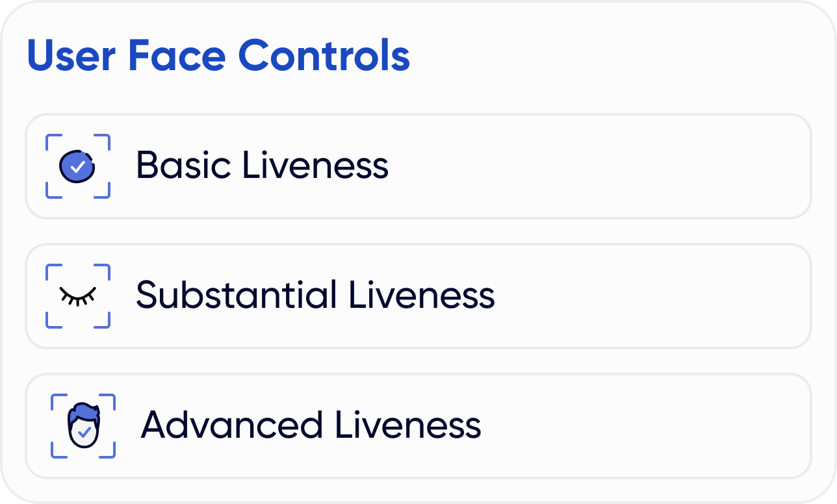Click the blue checkmark badge icon

tap(77, 167)
